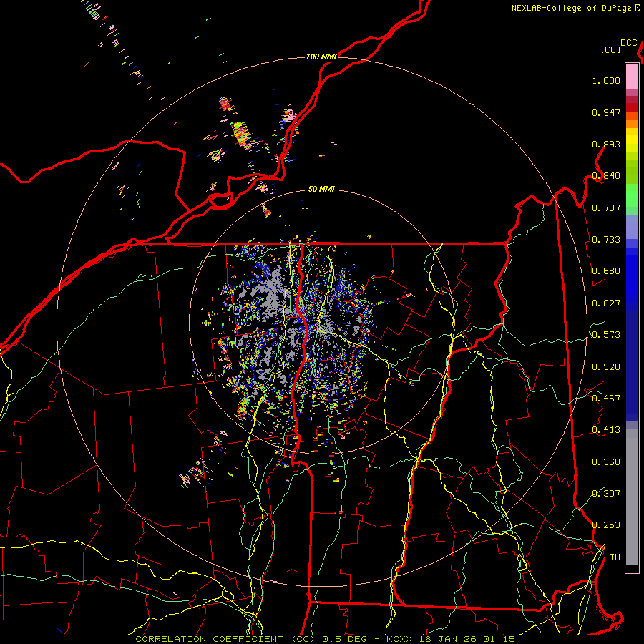
Task: Click the 100 NMI range ring label
Action: pos(321,57)
